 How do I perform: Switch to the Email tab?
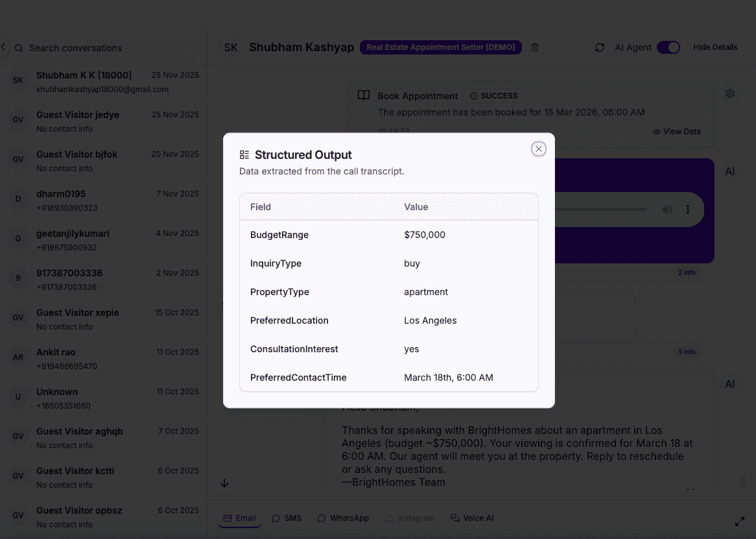point(239,518)
